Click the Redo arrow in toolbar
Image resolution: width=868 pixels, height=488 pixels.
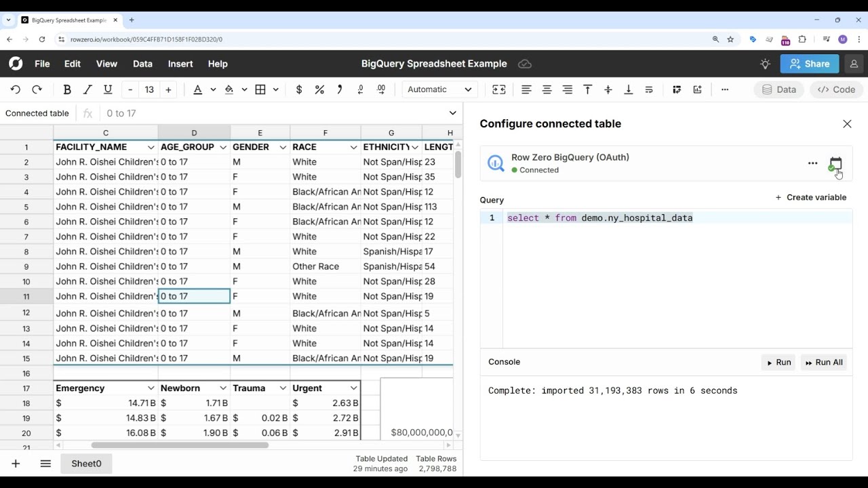coord(37,89)
